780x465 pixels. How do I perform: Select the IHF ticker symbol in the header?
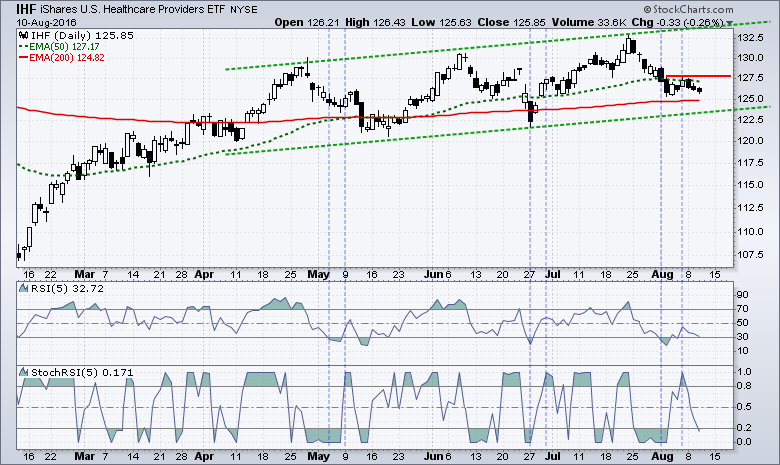26,9
